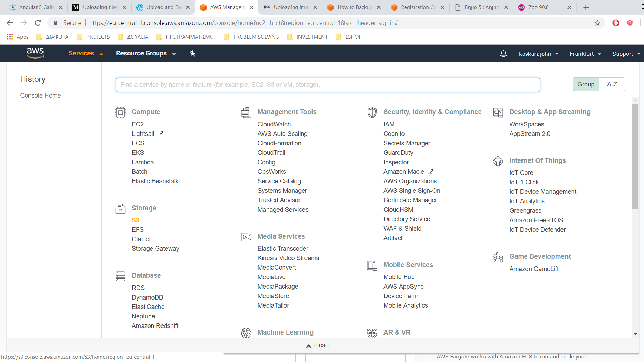Click the Management Tools category icon

(246, 112)
